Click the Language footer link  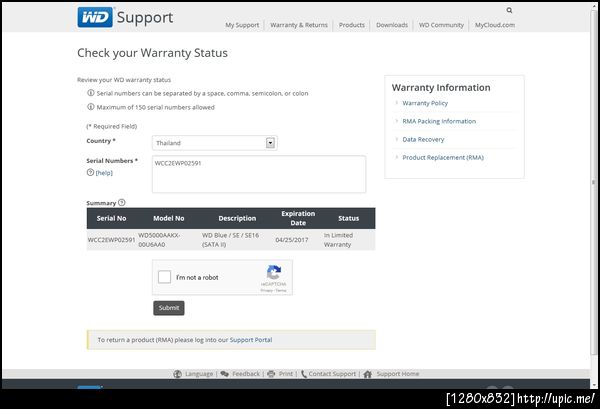(199, 374)
